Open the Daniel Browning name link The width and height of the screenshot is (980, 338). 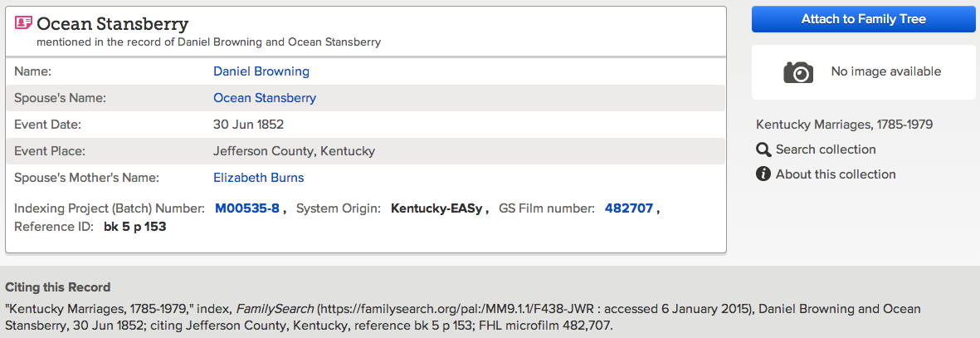[261, 71]
